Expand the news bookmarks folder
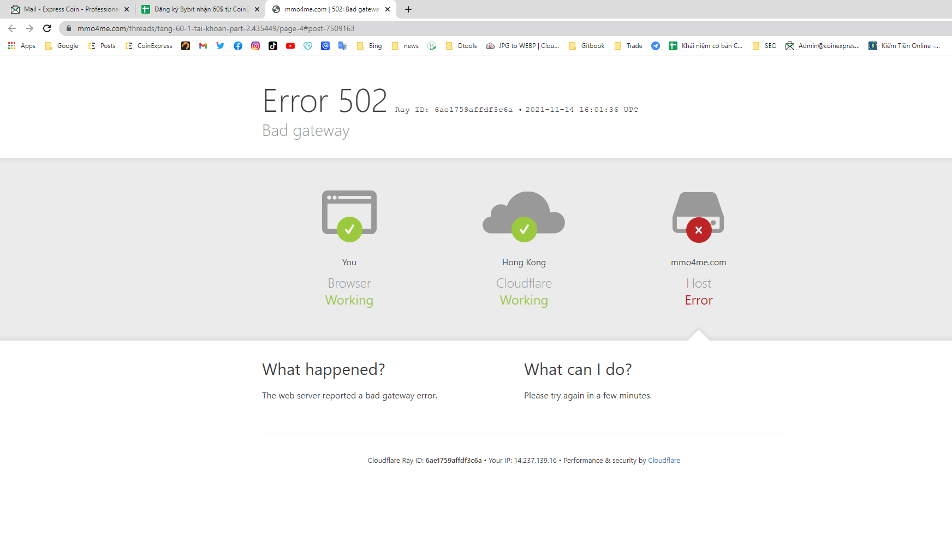This screenshot has width=952, height=560. point(405,46)
